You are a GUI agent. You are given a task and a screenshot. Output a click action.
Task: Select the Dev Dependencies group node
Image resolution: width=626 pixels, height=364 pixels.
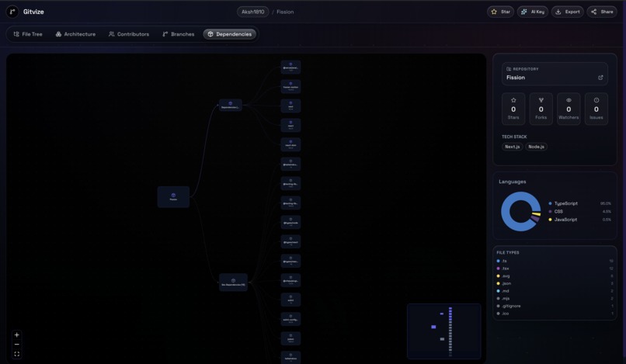coord(233,283)
